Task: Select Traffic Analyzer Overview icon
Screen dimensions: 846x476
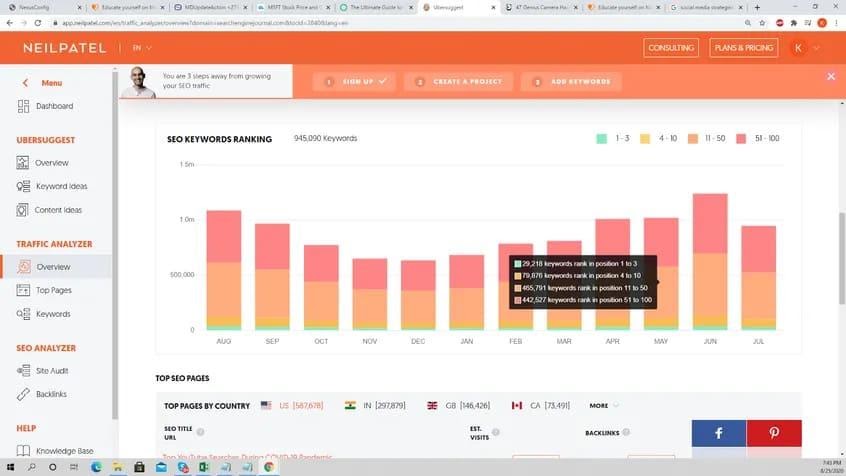Action: coord(24,267)
